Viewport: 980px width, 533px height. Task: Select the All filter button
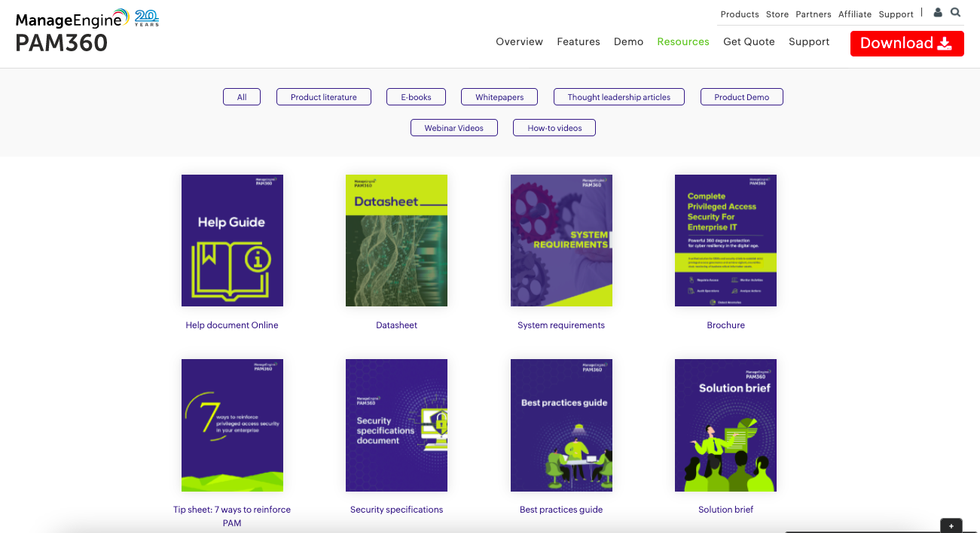242,97
